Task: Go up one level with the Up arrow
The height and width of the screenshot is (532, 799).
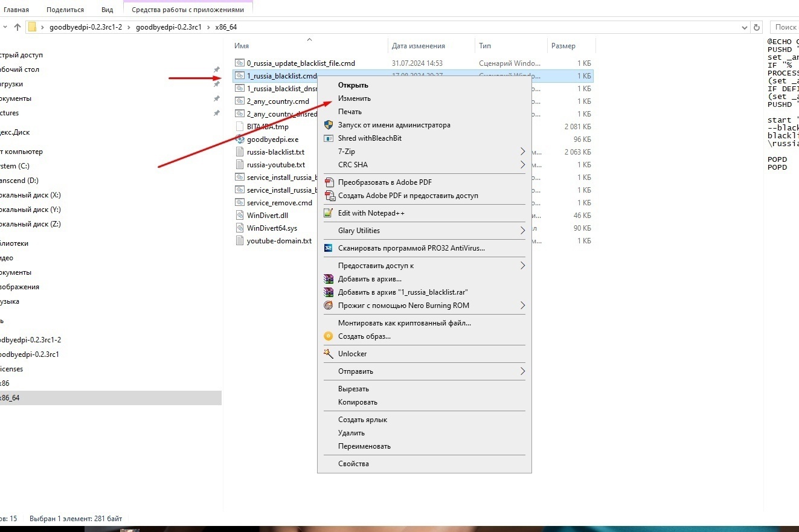Action: click(18, 27)
